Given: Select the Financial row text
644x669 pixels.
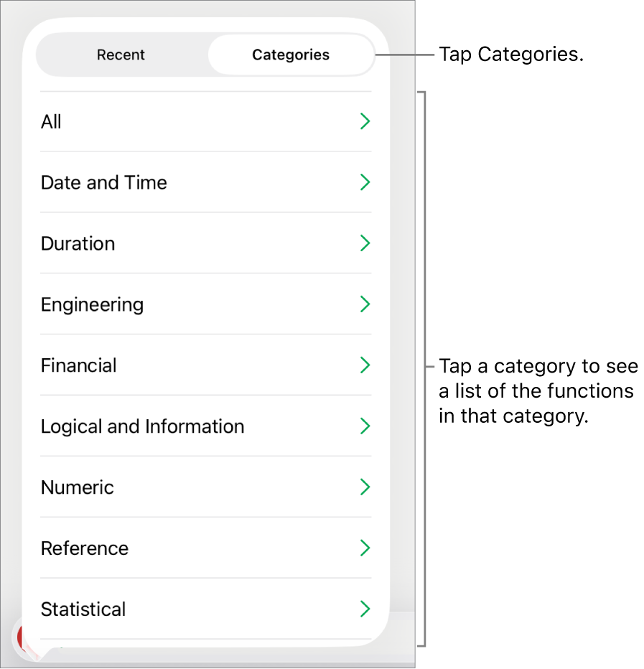Looking at the screenshot, I should [x=78, y=365].
